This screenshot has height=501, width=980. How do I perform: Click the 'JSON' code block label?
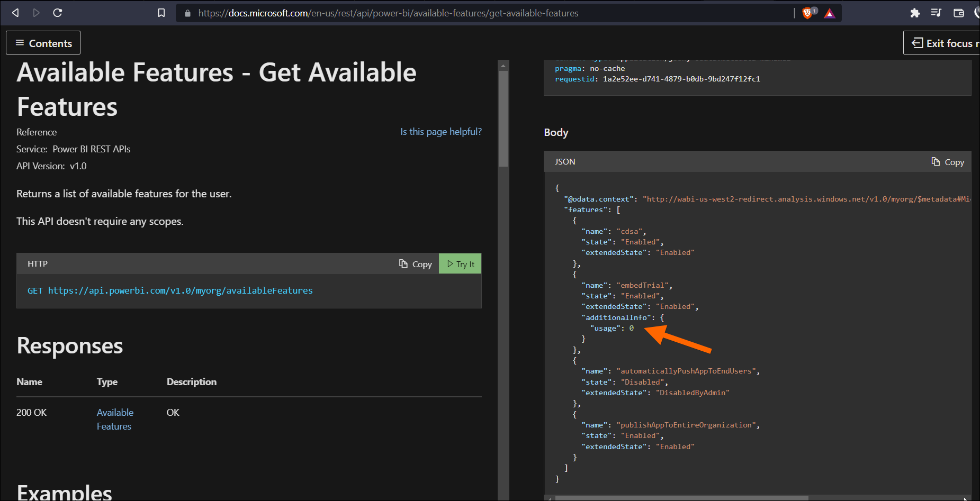click(565, 162)
